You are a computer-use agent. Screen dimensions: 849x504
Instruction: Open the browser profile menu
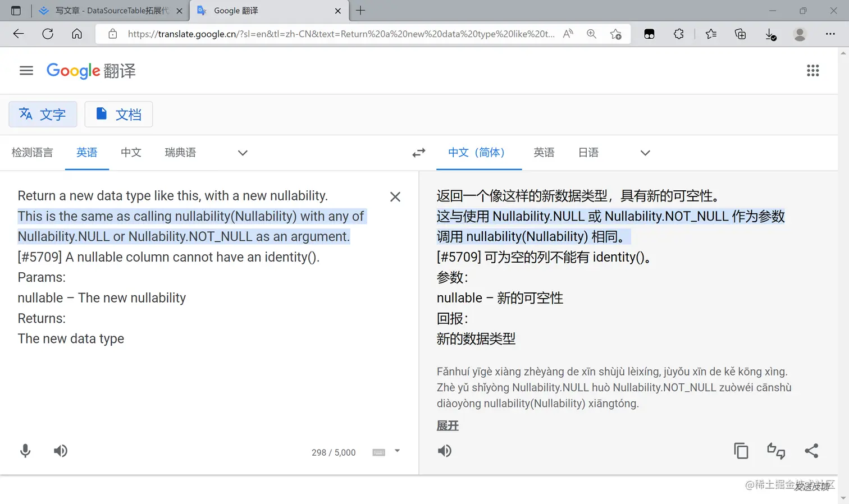800,34
